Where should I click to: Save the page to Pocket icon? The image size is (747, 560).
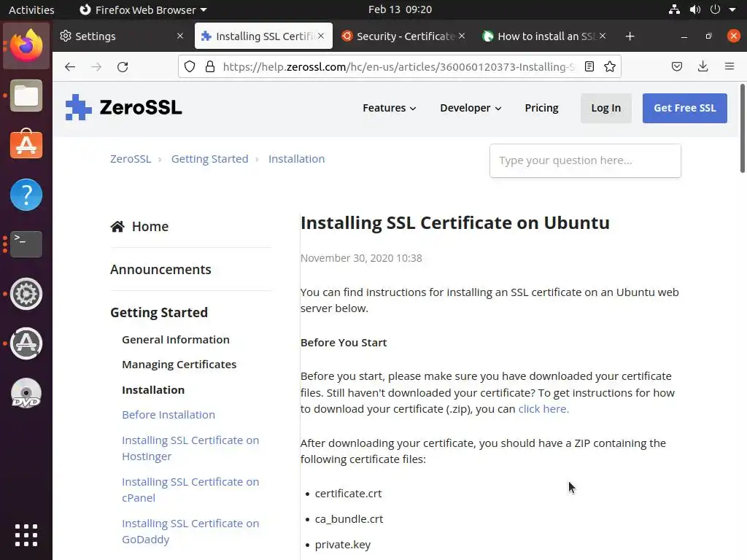pos(677,66)
